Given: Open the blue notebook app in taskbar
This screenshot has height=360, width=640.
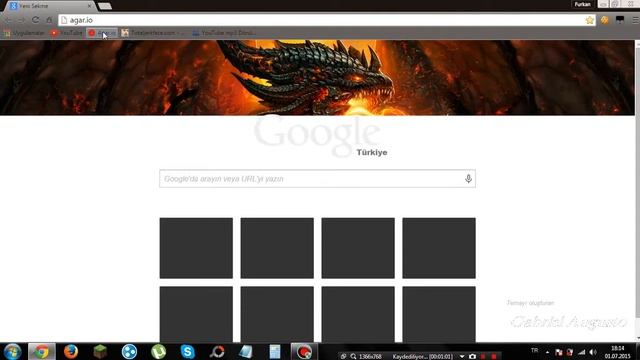Looking at the screenshot, I should coord(246,351).
